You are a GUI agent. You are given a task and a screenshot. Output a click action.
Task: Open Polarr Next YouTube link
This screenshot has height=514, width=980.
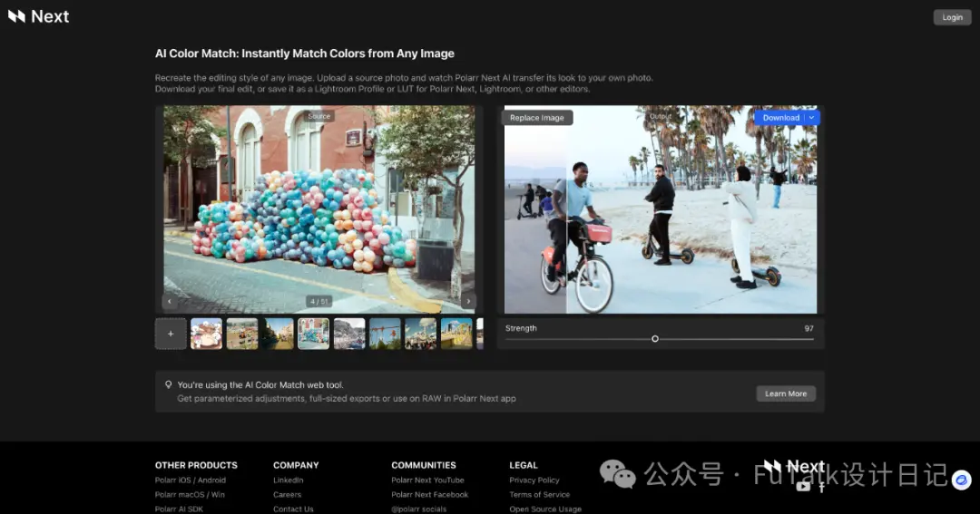427,480
